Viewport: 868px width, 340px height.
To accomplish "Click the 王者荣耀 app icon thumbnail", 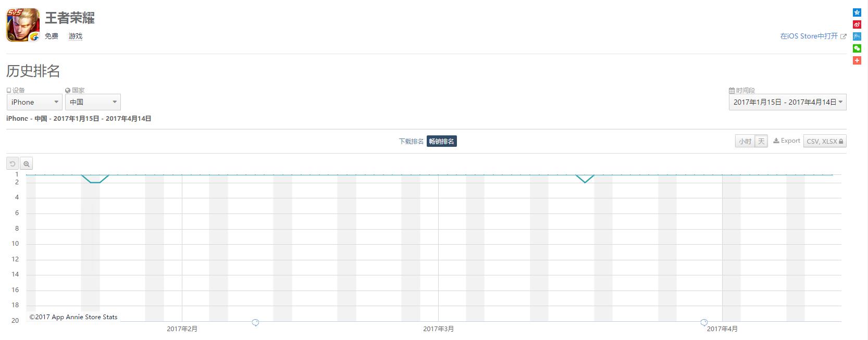I will (23, 25).
